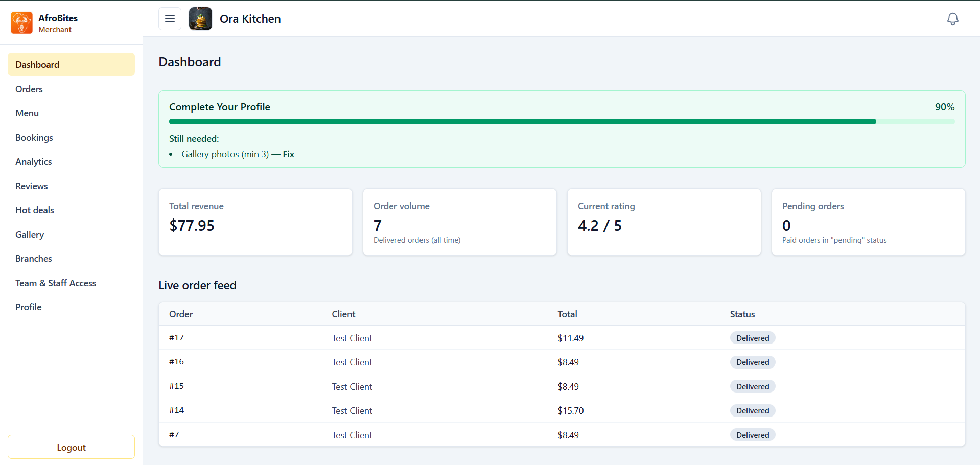
Task: Open the notifications bell
Action: point(952,19)
